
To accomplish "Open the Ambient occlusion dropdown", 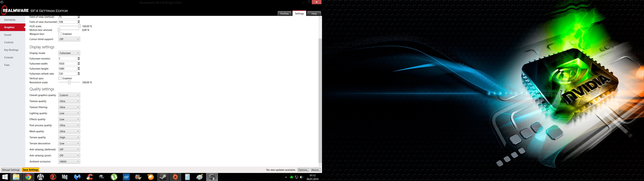I will click(69, 162).
